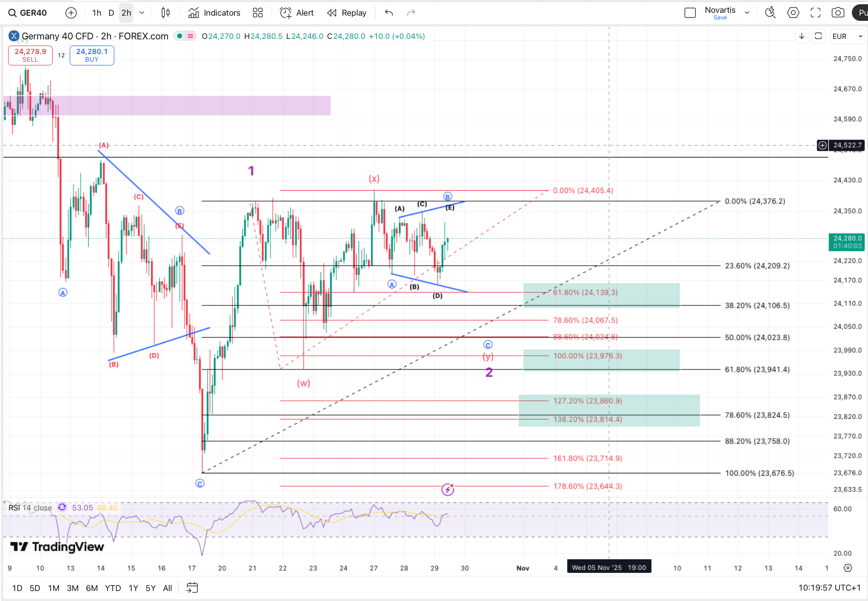Image resolution: width=868 pixels, height=601 pixels.
Task: Enter fullscreen mode
Action: point(815,13)
